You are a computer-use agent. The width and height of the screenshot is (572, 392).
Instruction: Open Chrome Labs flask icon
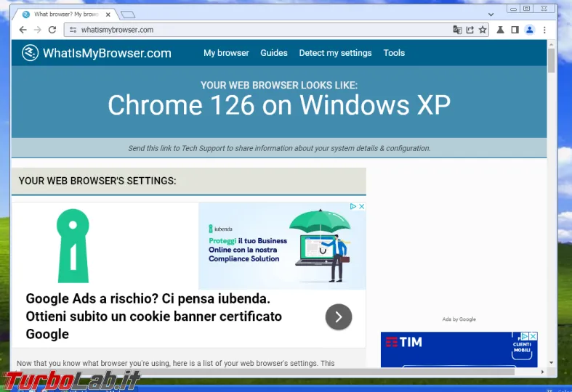500,30
